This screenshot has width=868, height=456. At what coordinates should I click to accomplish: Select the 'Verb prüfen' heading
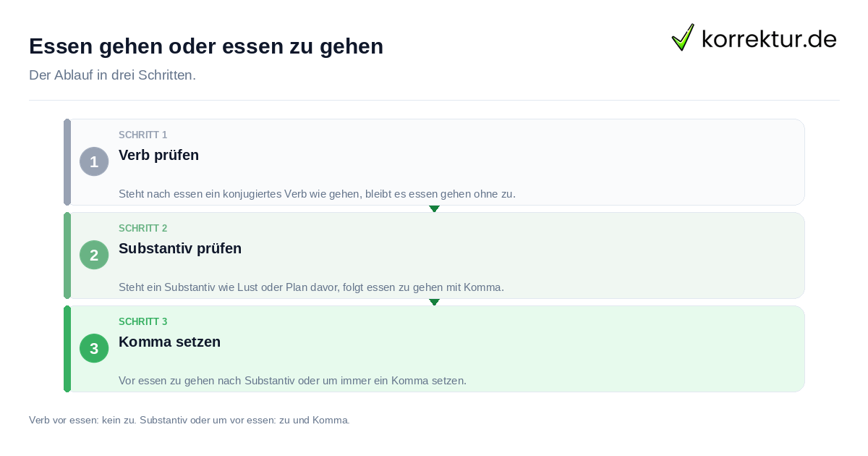pos(158,155)
